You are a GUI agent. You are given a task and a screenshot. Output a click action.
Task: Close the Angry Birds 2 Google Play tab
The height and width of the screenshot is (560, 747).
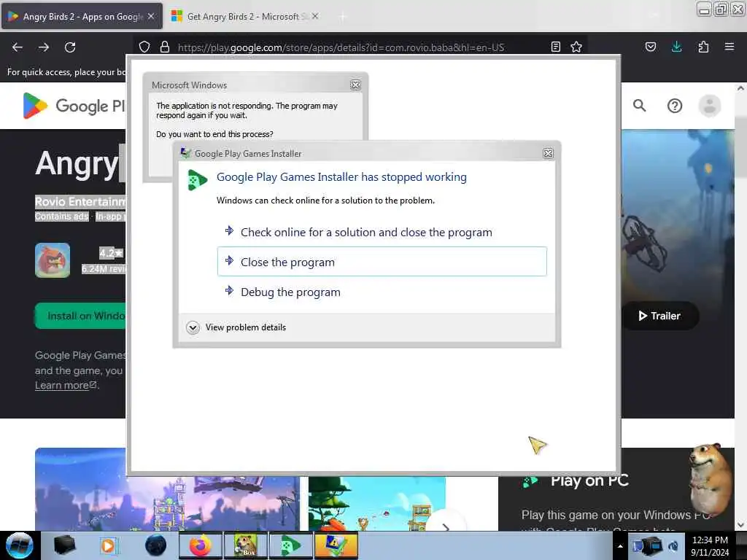tap(151, 16)
